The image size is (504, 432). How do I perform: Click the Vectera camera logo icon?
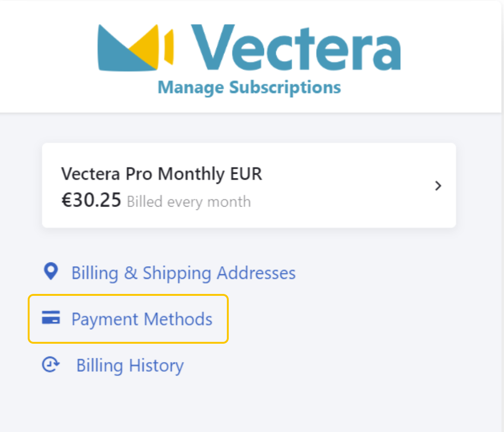[136, 47]
